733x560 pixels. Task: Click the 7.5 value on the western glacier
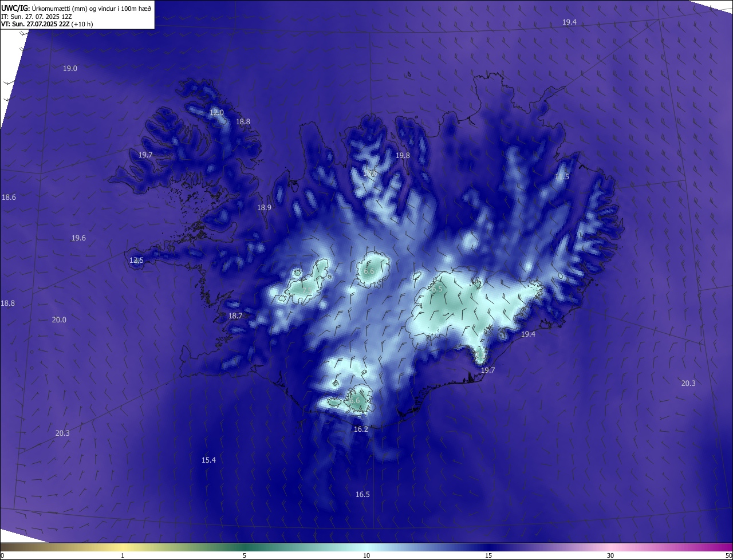(x=308, y=291)
